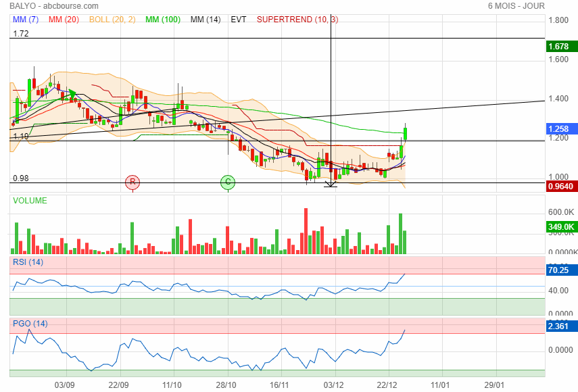Select the MM (100) legend label
The width and height of the screenshot is (578, 392).
click(x=163, y=20)
